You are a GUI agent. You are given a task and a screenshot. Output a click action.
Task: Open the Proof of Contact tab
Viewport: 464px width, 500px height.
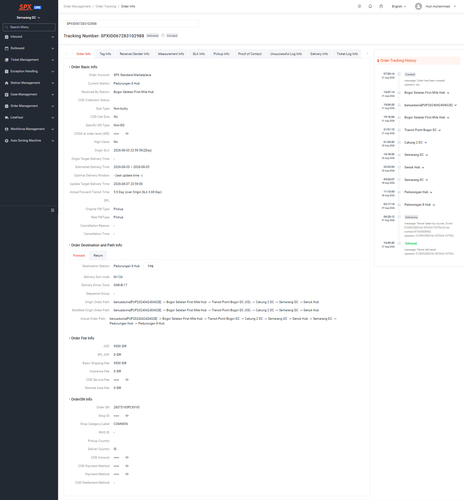pos(250,54)
